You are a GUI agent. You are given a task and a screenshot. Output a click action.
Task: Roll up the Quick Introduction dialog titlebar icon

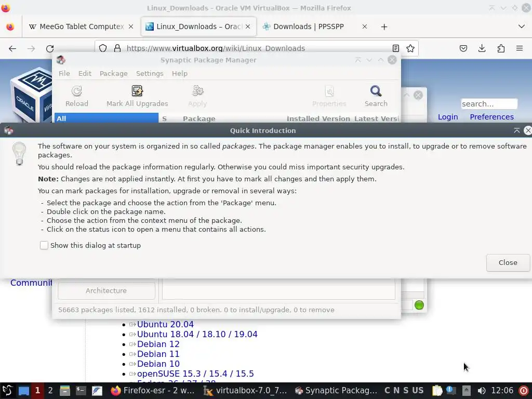[517, 130]
